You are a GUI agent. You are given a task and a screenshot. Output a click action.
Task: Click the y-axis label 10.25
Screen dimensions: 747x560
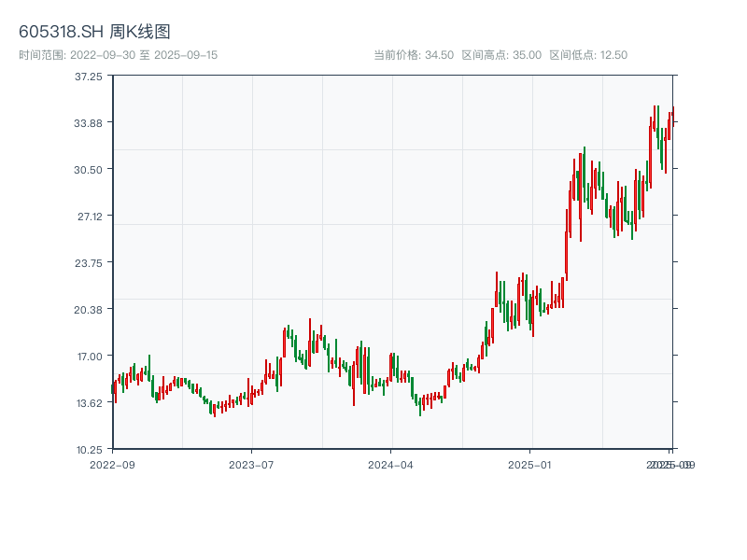[90, 450]
